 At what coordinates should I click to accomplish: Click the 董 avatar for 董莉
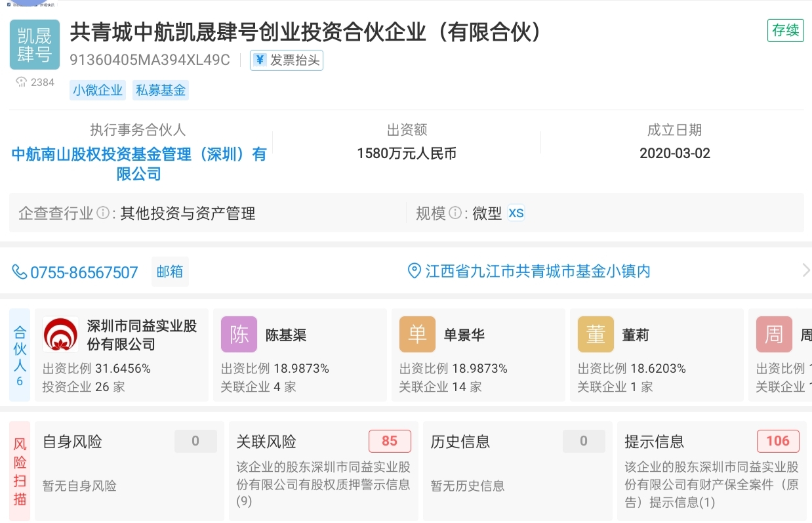coord(596,335)
